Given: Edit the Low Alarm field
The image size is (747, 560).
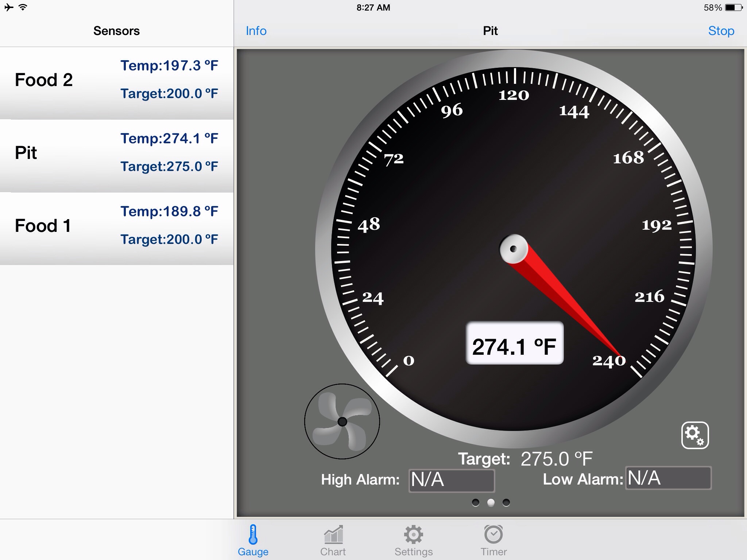Looking at the screenshot, I should pos(668,478).
